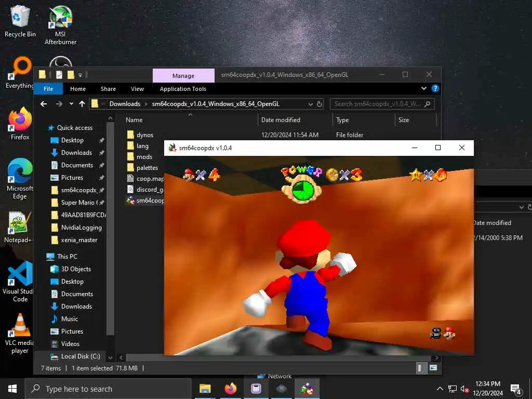Viewport: 532px width, 399px height.
Task: Select Local Disk (C:) in sidebar
Action: point(81,356)
